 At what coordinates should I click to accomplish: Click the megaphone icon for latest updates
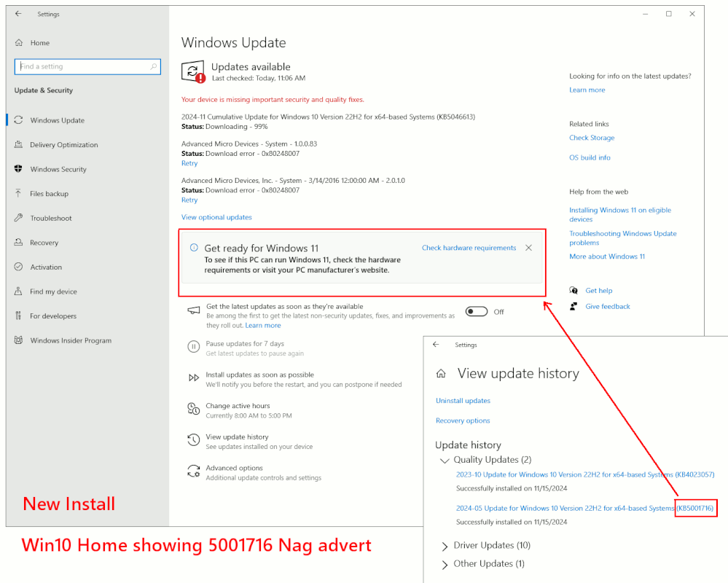[x=194, y=310]
